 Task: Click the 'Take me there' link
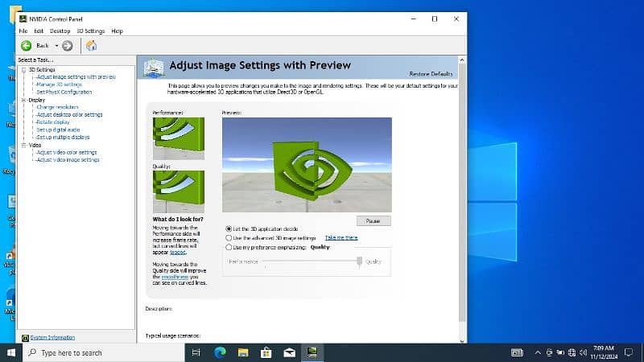pos(341,238)
